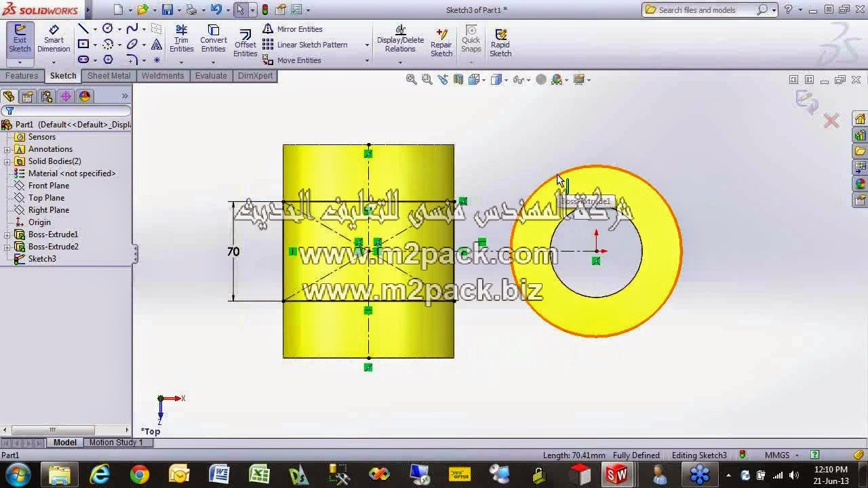Image resolution: width=868 pixels, height=488 pixels.
Task: Switch to the Evaluate tab
Action: (x=211, y=76)
